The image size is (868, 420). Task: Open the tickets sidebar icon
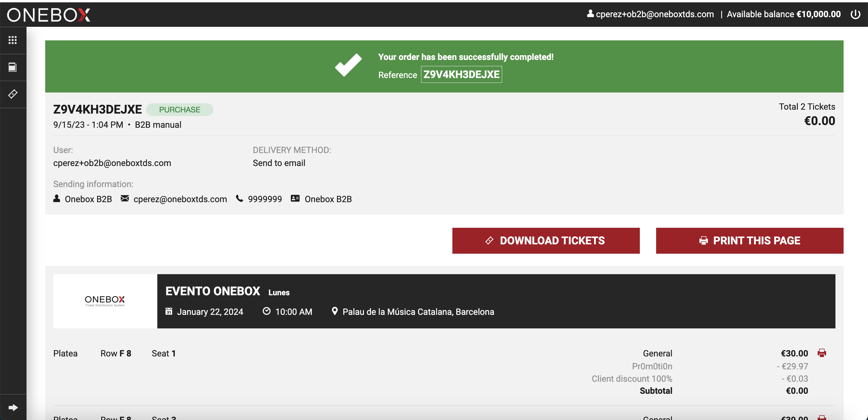[x=12, y=94]
